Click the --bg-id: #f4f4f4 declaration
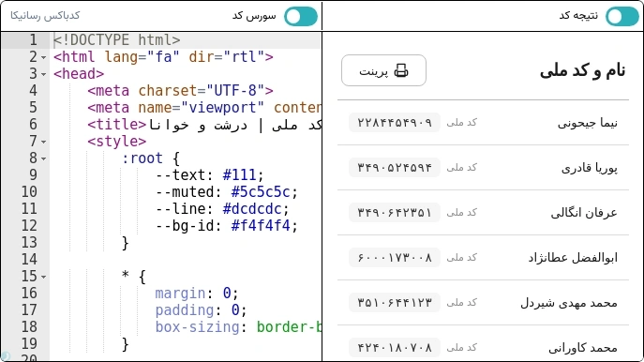 tap(226, 226)
